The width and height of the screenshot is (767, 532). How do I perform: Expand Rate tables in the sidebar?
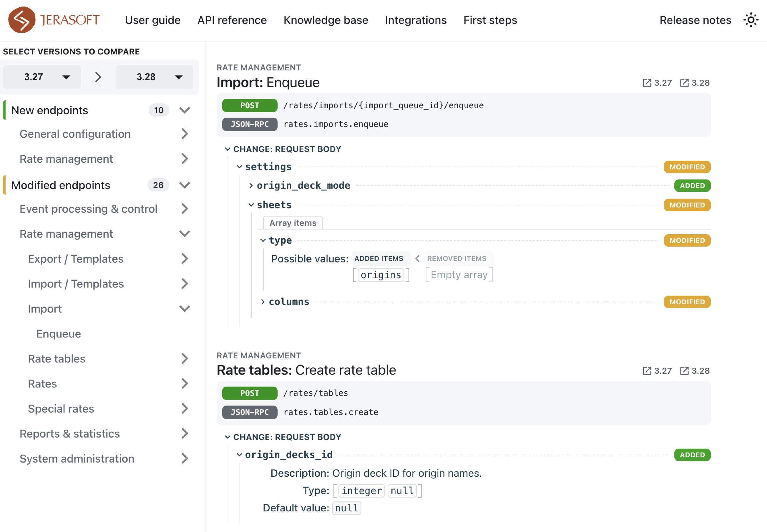(185, 359)
